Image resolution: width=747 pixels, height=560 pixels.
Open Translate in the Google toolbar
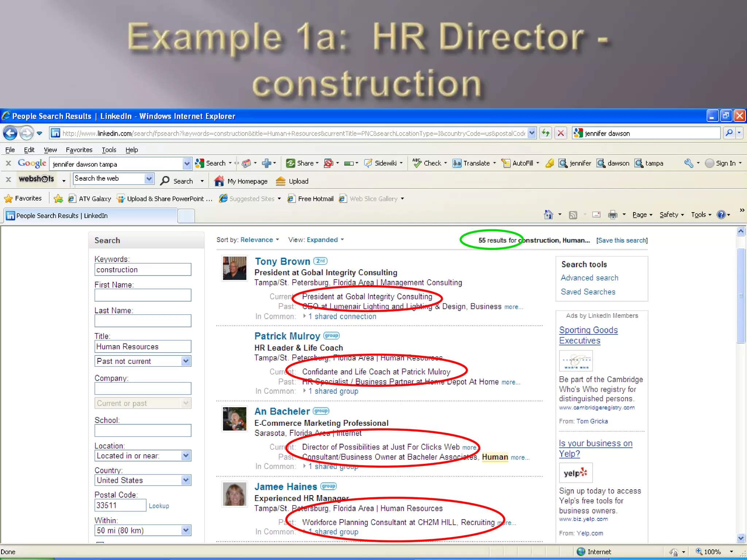(x=474, y=163)
